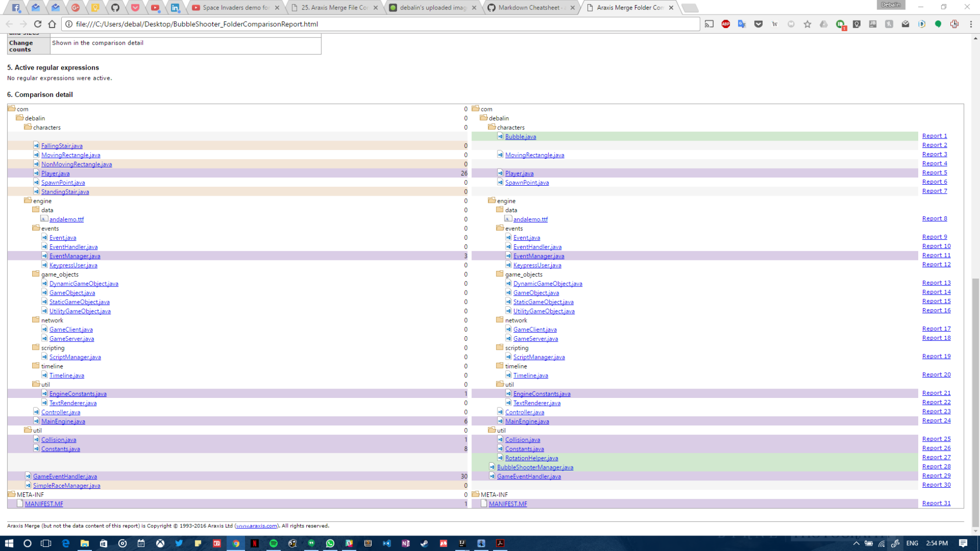Click the Google Drive extension icon
980x551 pixels.
[x=824, y=24]
